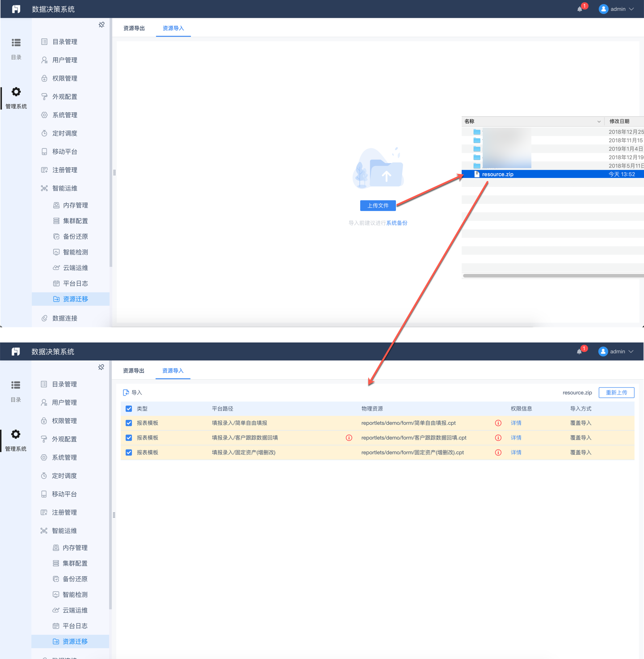This screenshot has height=659, width=644.
Task: Select the 资源导入 tab in the upload-page window
Action: (173, 28)
